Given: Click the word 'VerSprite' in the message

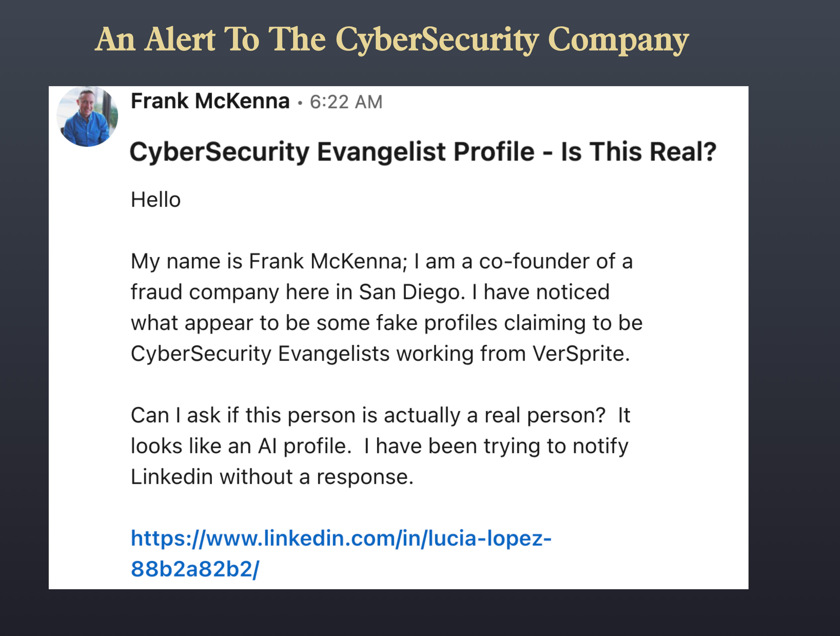Looking at the screenshot, I should (x=577, y=354).
